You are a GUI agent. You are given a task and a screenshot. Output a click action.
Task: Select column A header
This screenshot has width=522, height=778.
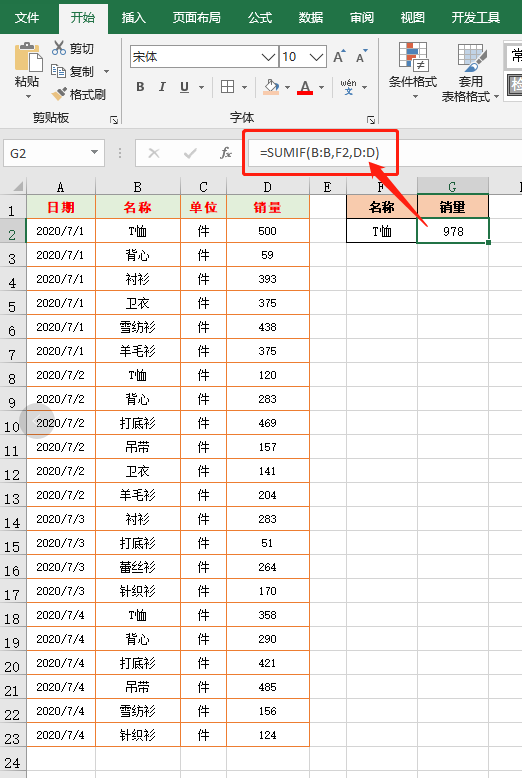click(61, 187)
